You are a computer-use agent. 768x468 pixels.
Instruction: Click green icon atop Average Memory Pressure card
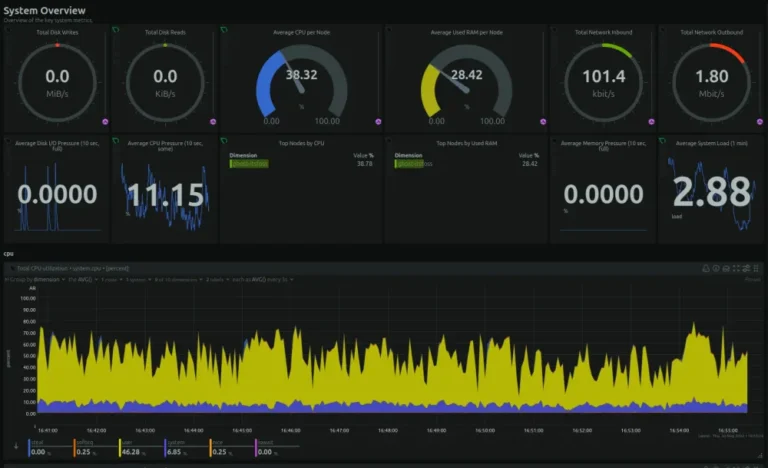click(553, 141)
